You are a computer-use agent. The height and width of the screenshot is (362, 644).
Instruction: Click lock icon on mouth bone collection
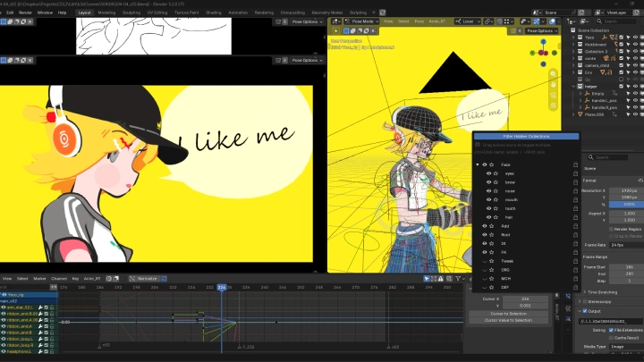(575, 200)
